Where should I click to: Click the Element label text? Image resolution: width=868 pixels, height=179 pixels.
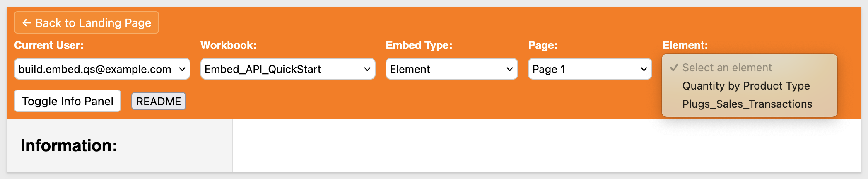point(685,45)
